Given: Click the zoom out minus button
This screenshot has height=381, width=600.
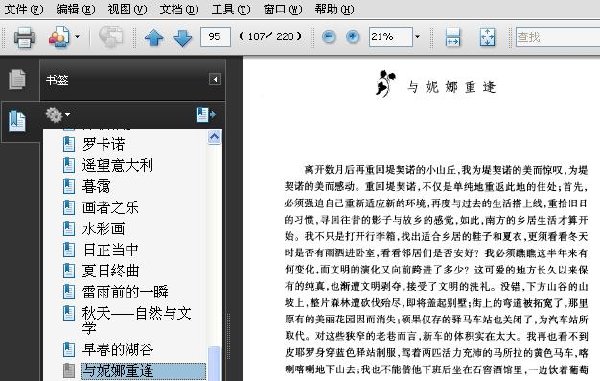Looking at the screenshot, I should tap(329, 37).
